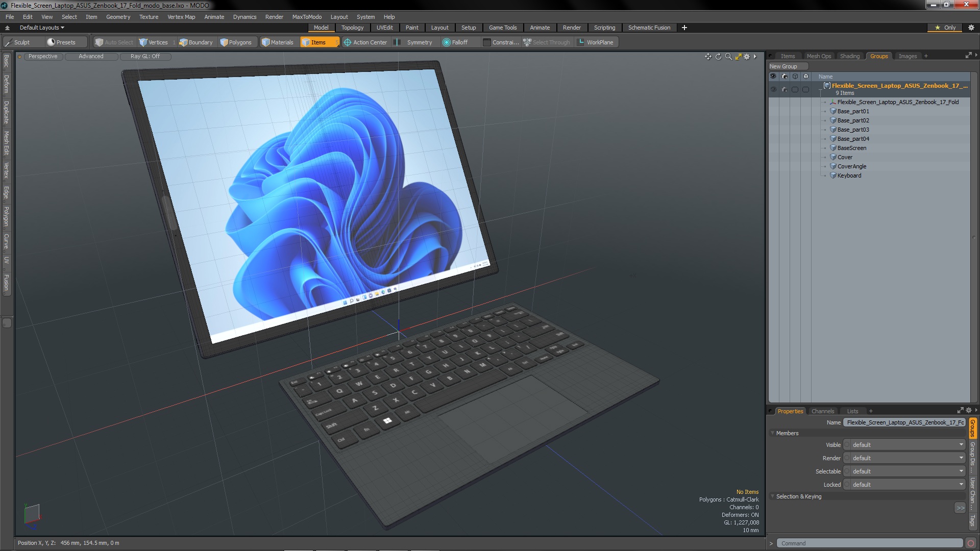Click the viewport pan (move) icon
The width and height of the screenshot is (980, 551).
(708, 57)
